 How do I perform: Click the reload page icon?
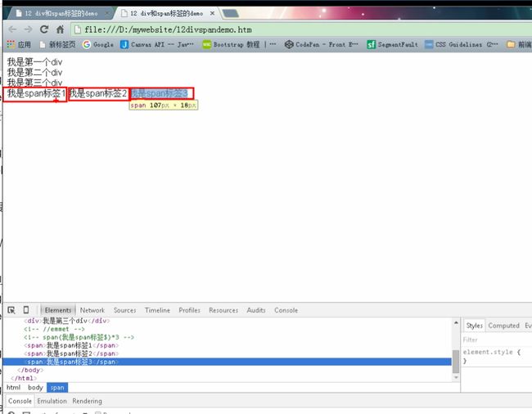pyautogui.click(x=45, y=29)
